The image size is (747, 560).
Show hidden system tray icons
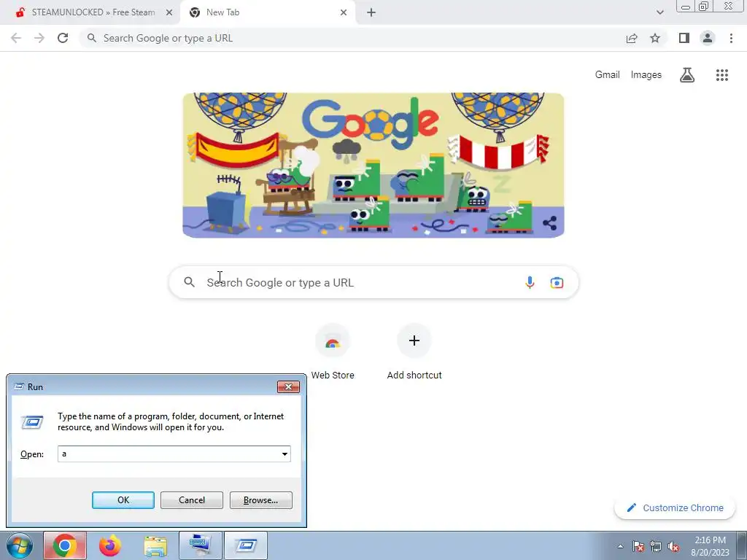620,546
